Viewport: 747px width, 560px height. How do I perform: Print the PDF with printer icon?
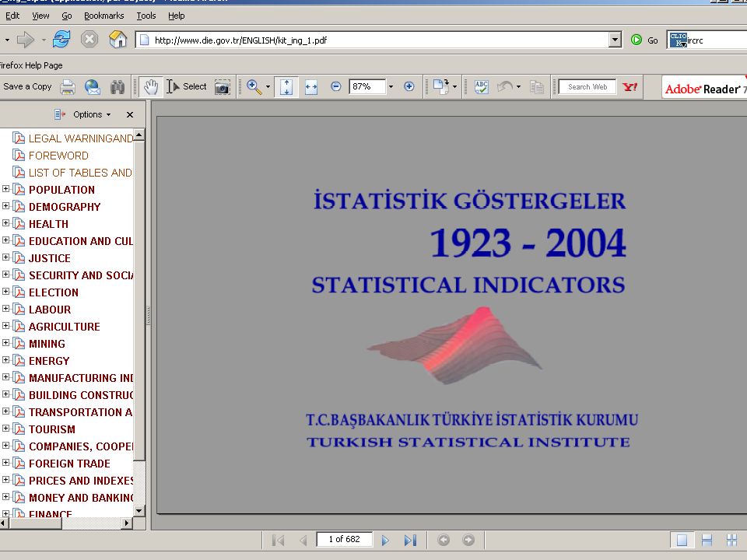pos(68,87)
